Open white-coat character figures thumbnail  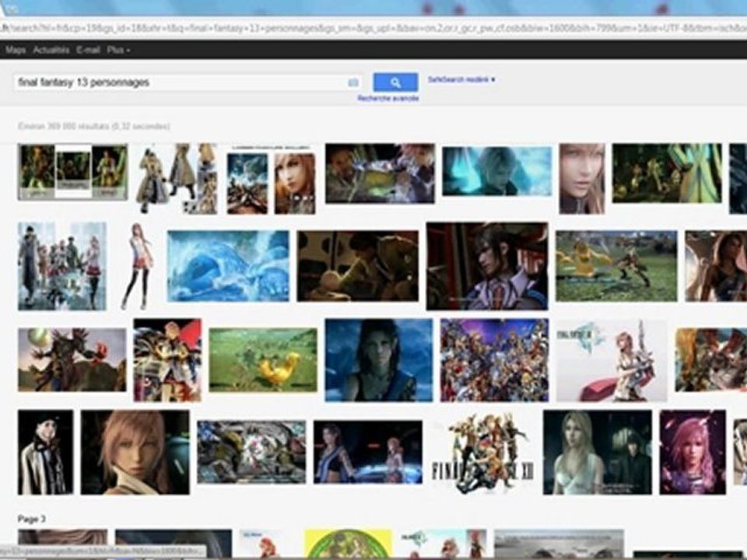click(x=177, y=179)
